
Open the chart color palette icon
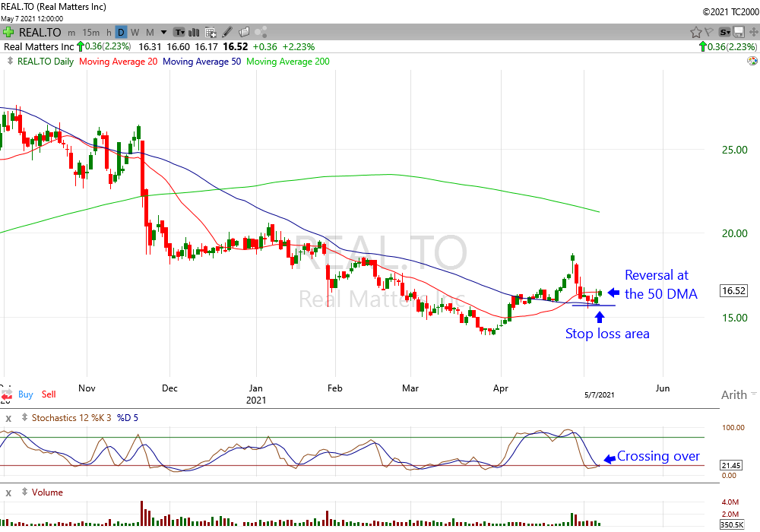752,61
